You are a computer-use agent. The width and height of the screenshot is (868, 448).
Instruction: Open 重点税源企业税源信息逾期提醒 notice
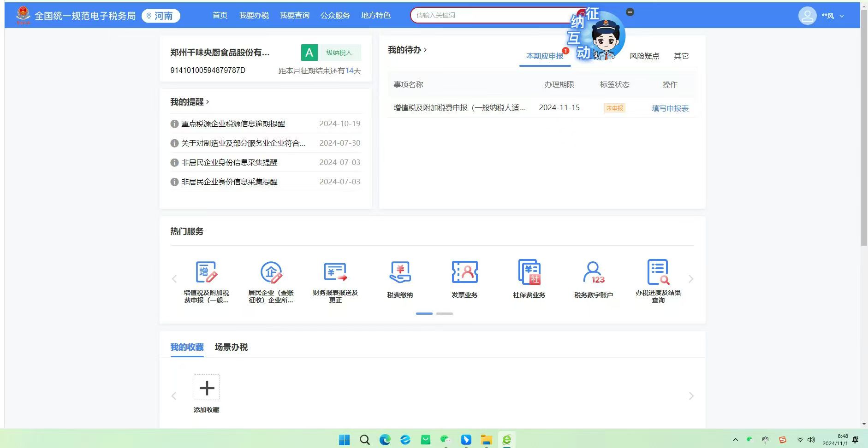tap(233, 124)
